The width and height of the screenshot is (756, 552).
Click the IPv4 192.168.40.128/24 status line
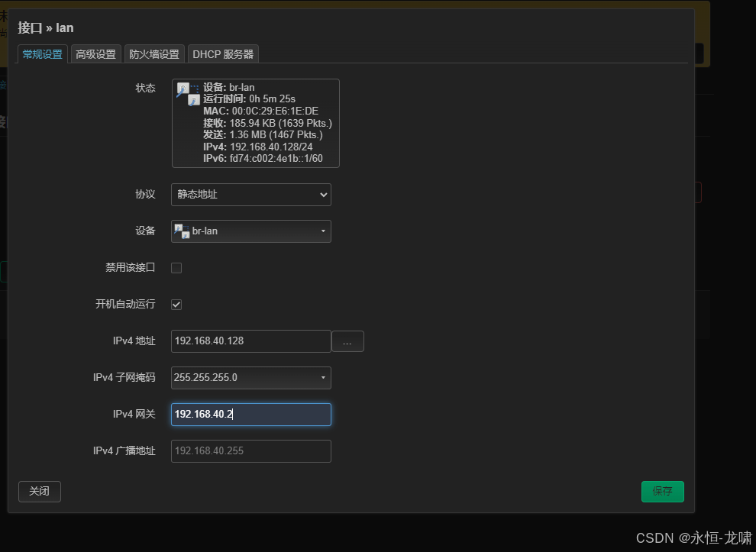pos(258,147)
